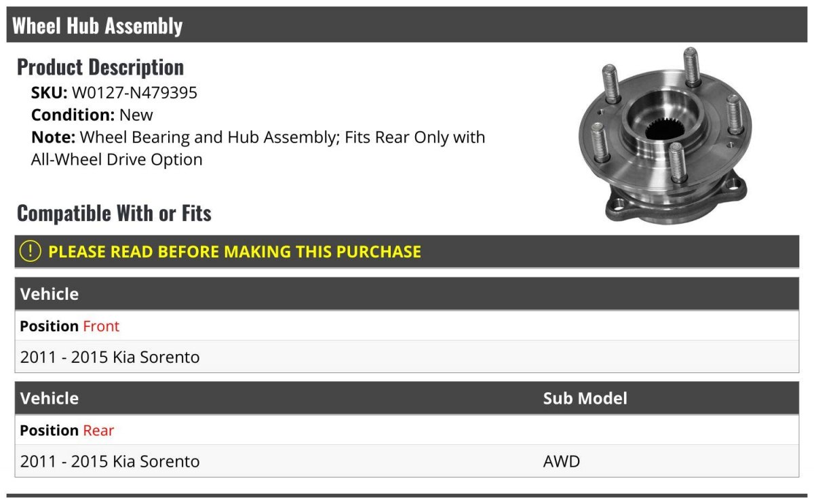Click the Vehicle header of Front table

coord(50,294)
